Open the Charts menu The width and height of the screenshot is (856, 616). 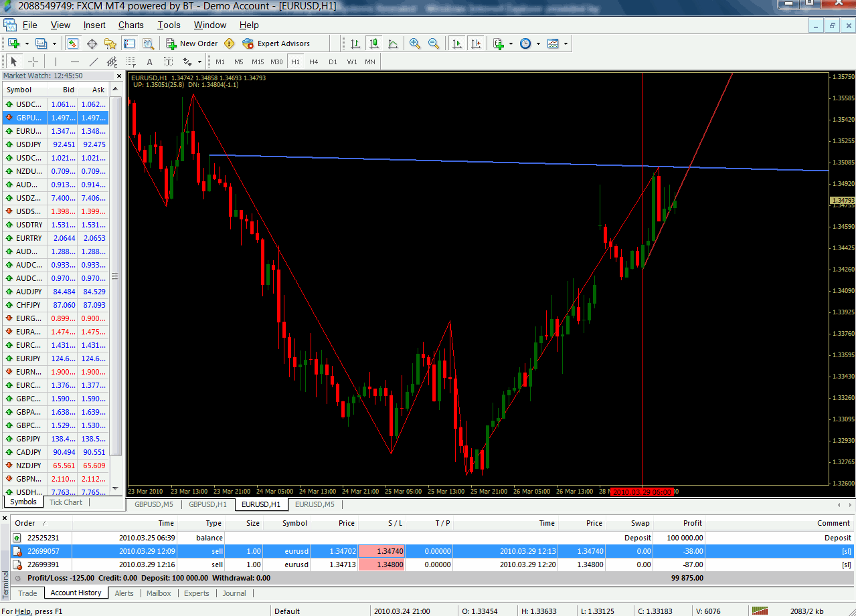[131, 25]
